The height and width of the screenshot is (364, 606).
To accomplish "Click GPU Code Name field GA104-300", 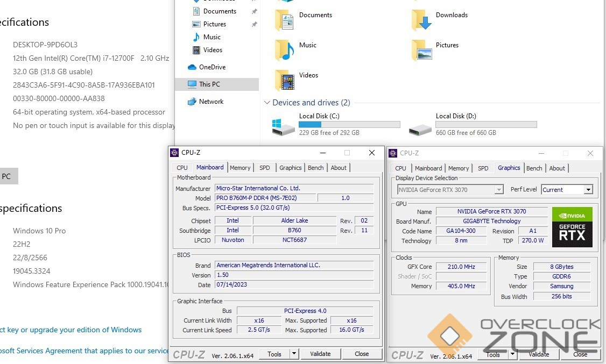I will coord(461,231).
